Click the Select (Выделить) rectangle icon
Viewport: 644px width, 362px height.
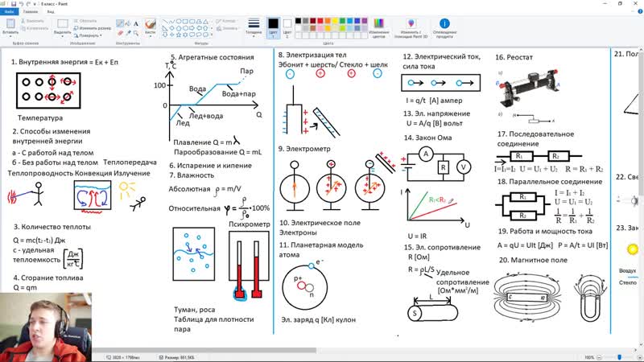point(63,23)
